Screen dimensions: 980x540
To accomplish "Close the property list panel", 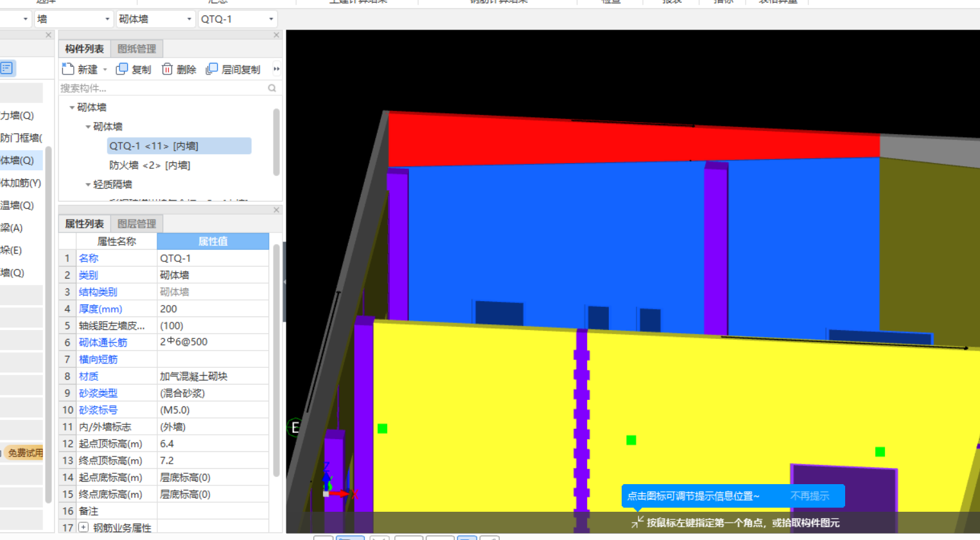I will pos(276,210).
